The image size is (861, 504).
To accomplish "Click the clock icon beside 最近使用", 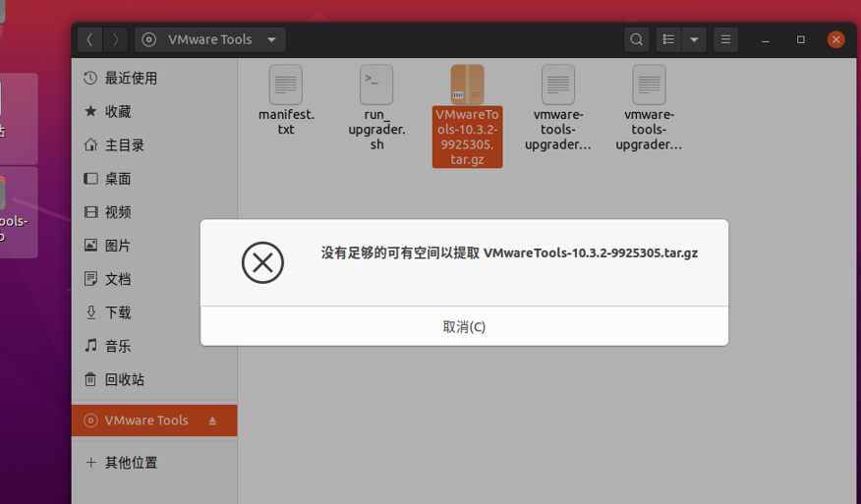I will pos(90,78).
